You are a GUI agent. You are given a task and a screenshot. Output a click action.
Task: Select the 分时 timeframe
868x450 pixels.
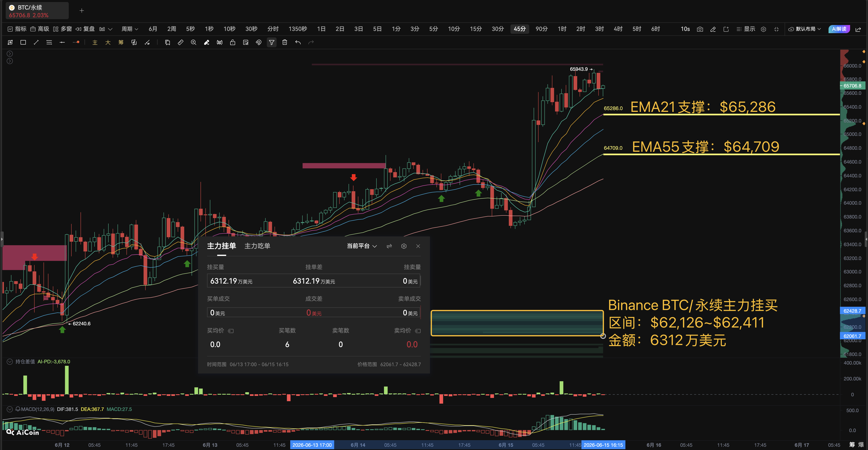273,29
